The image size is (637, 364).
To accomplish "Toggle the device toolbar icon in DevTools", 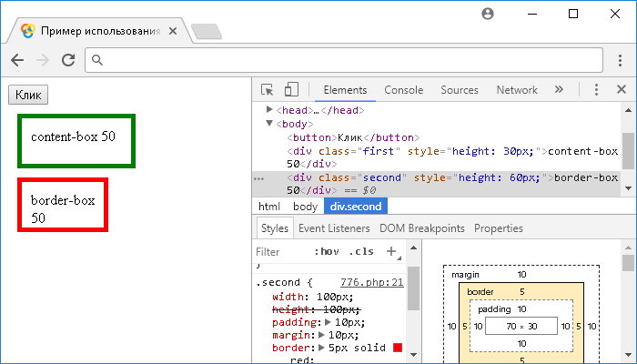I will pyautogui.click(x=291, y=89).
